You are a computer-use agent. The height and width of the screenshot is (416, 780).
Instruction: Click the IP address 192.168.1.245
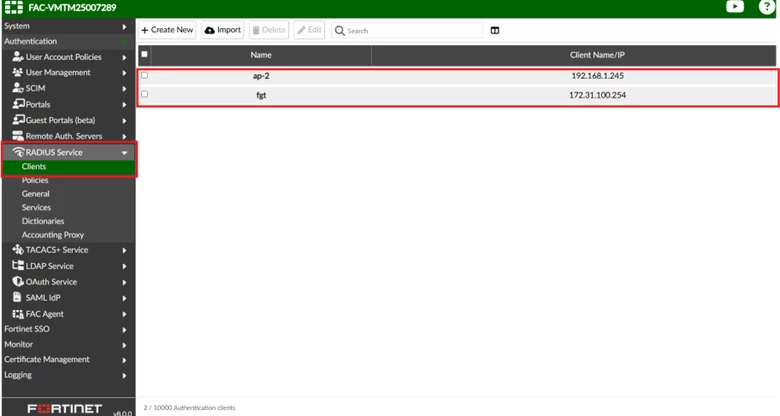coord(597,76)
